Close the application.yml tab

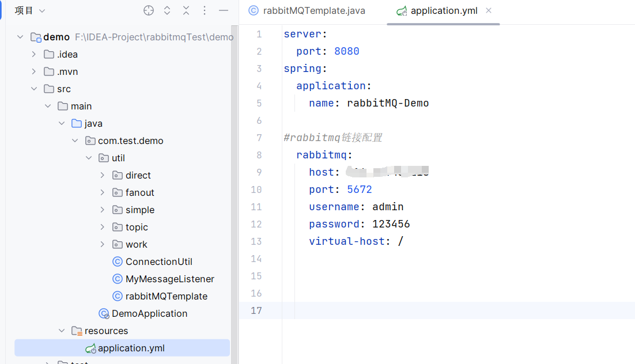(x=489, y=10)
